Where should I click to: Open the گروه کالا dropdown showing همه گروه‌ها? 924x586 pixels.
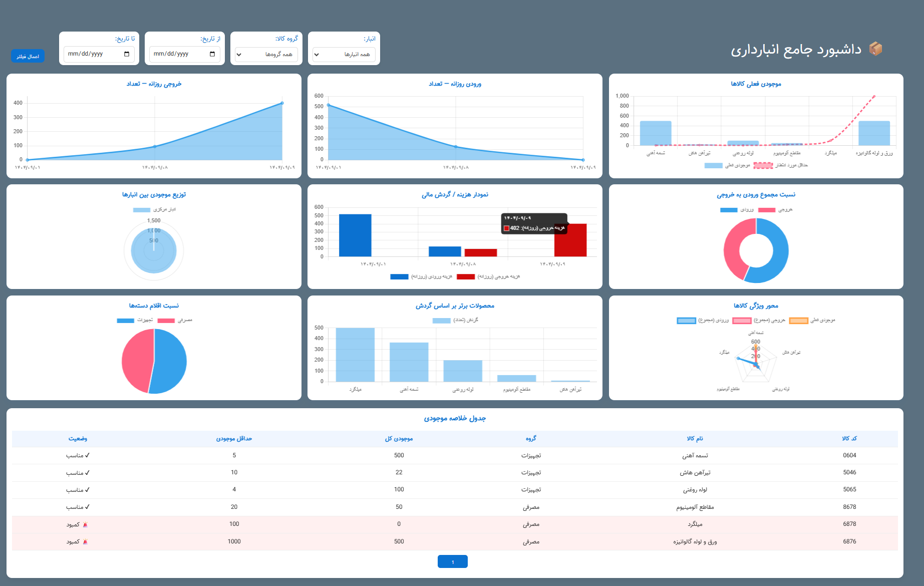(266, 55)
